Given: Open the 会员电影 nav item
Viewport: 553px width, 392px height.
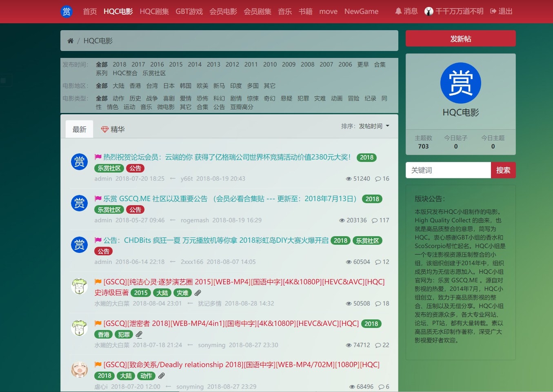Looking at the screenshot, I should [223, 11].
